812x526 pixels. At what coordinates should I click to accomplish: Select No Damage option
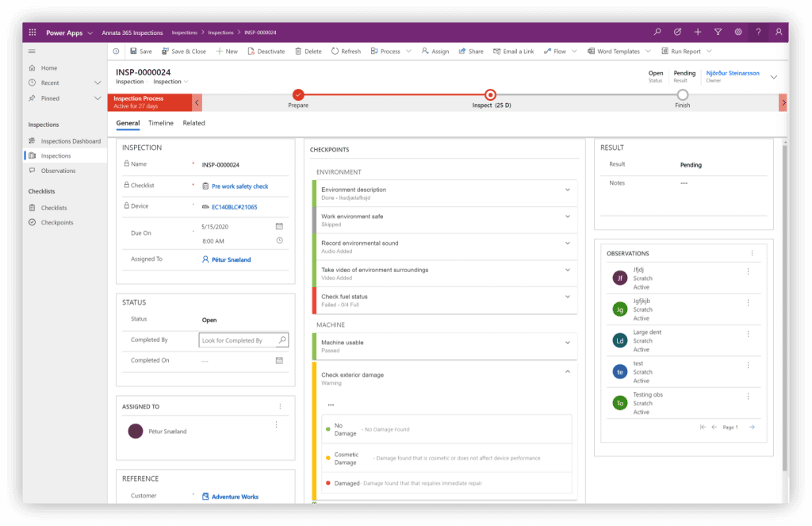[446, 429]
